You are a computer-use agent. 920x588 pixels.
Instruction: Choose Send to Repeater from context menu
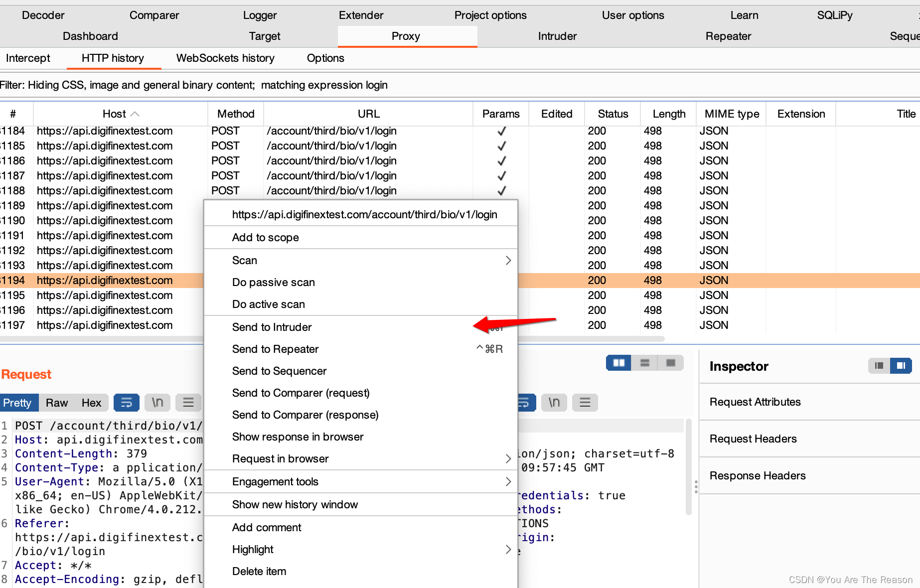click(x=361, y=349)
